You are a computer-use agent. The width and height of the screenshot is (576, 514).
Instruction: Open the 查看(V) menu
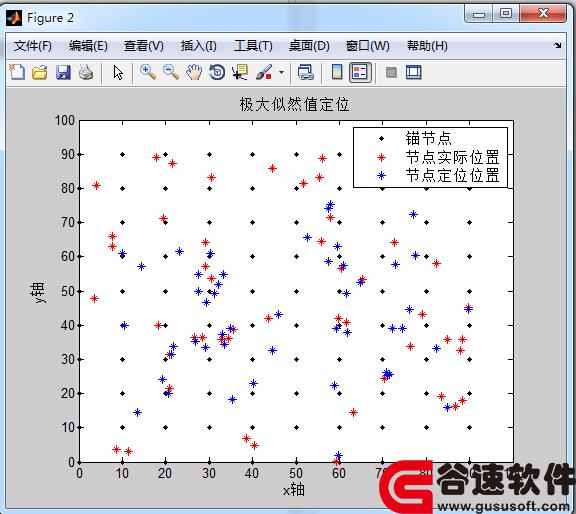point(144,46)
